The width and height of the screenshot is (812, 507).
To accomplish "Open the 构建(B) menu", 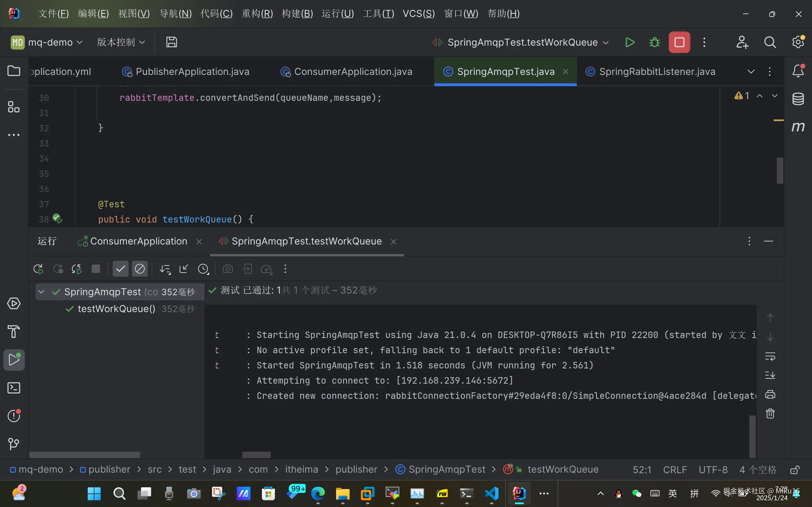I will [297, 14].
